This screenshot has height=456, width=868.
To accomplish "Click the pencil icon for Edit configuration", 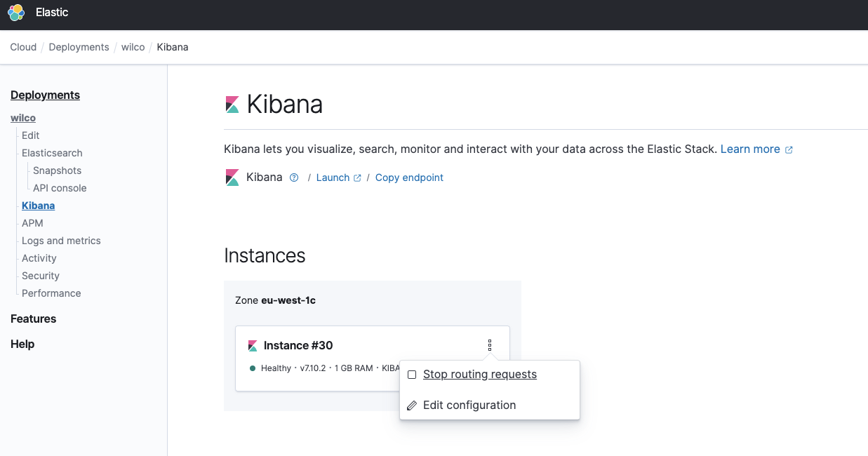I will pos(412,405).
